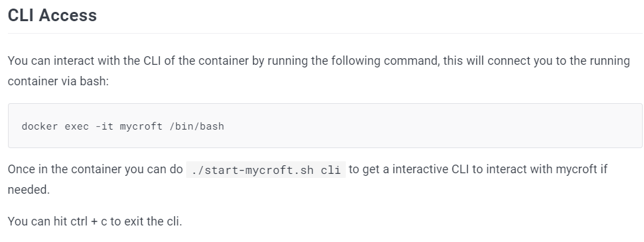Click the -it flag in the command
Image resolution: width=644 pixels, height=242 pixels.
pos(104,126)
